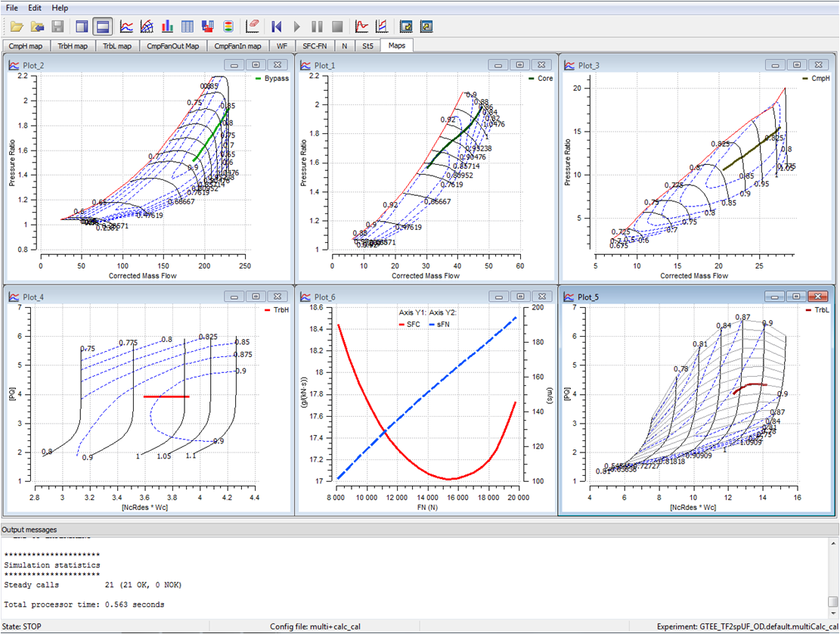
Task: Click the line chart plot icon
Action: [127, 26]
